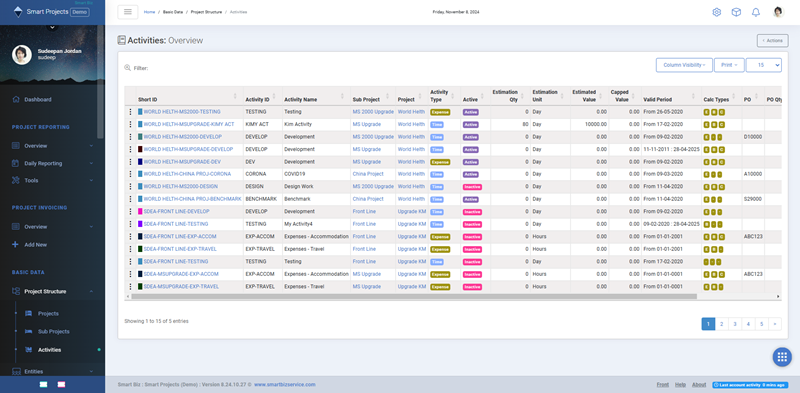Open row menu for SDEA-MSUPGRADE-EXP-TRAVEL

pos(130,287)
